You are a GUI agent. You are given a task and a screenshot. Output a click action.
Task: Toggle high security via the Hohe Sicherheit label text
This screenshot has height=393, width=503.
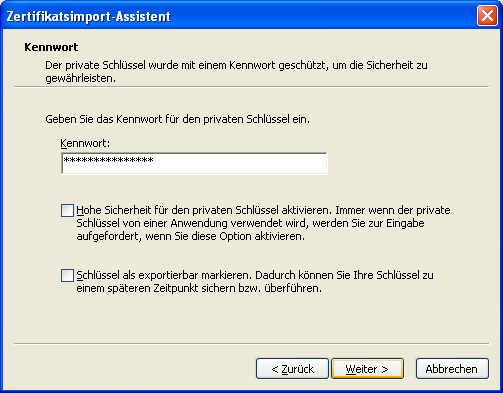(263, 210)
